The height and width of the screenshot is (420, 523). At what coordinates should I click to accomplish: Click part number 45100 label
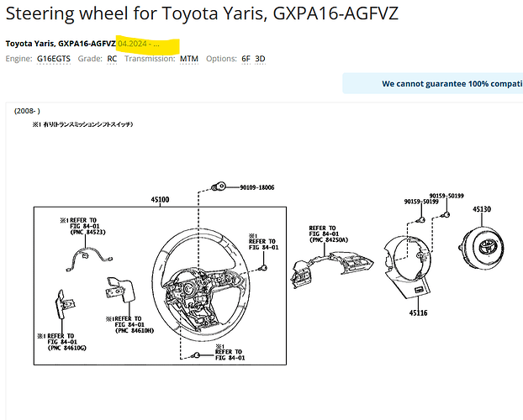tap(160, 200)
